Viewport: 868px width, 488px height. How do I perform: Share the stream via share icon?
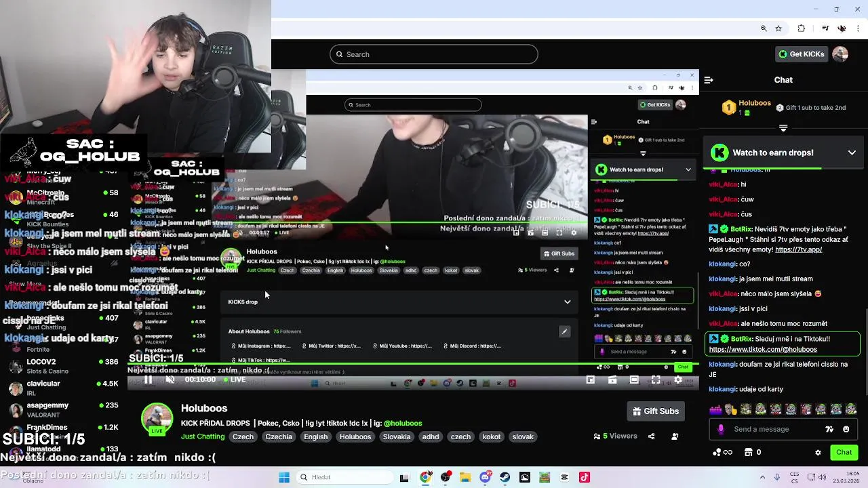pyautogui.click(x=651, y=436)
